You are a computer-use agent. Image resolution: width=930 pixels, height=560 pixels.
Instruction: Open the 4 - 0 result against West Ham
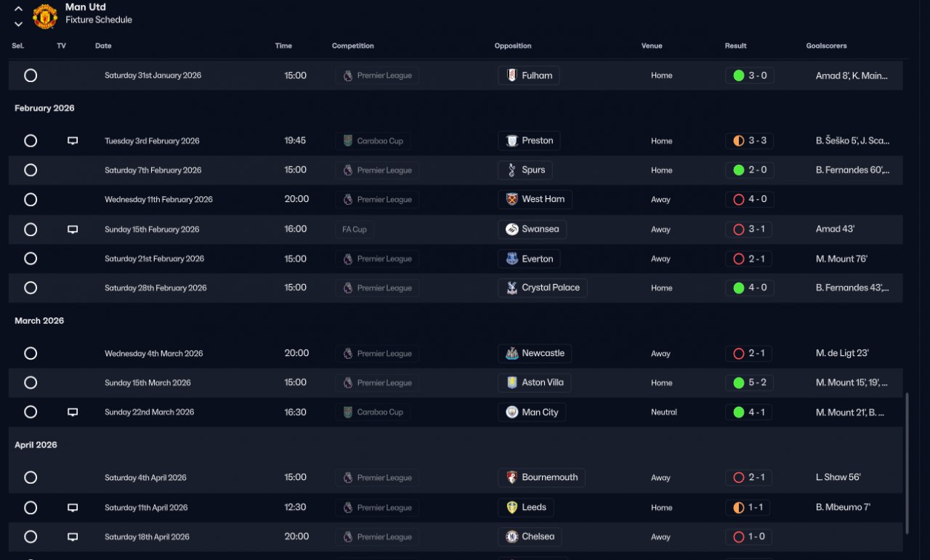(750, 199)
